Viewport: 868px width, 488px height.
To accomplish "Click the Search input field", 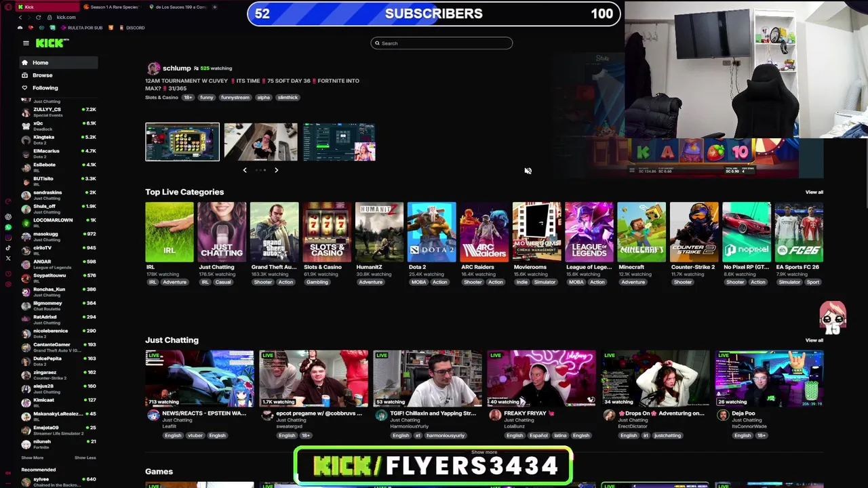I will [x=441, y=43].
